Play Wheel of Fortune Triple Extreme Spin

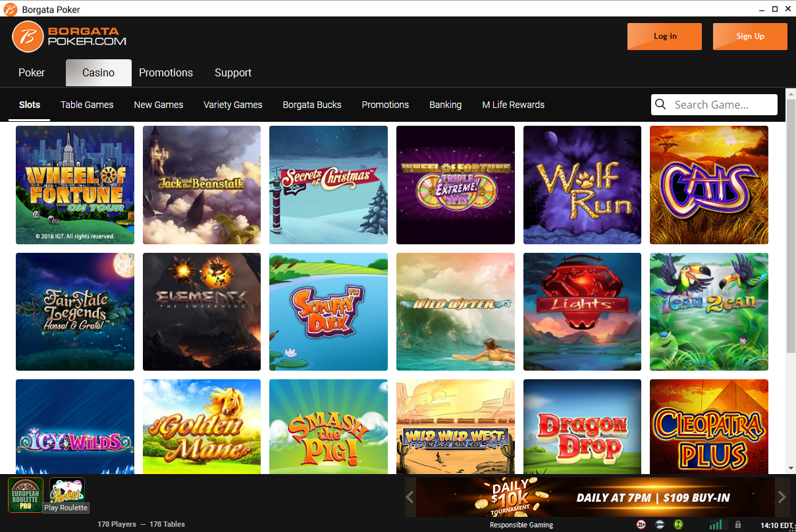tap(456, 185)
